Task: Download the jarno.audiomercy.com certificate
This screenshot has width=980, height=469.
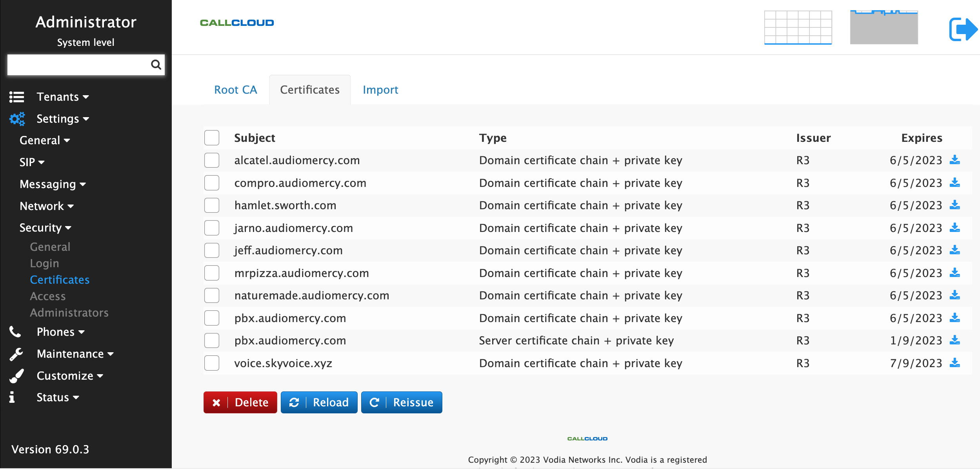Action: [955, 228]
